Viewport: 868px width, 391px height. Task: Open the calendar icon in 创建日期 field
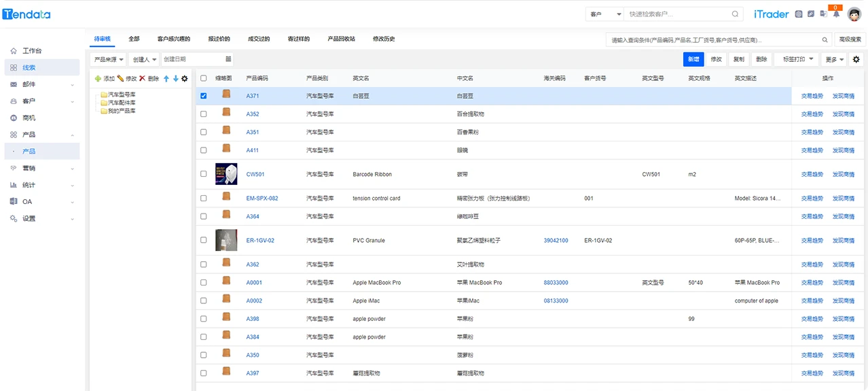click(228, 59)
